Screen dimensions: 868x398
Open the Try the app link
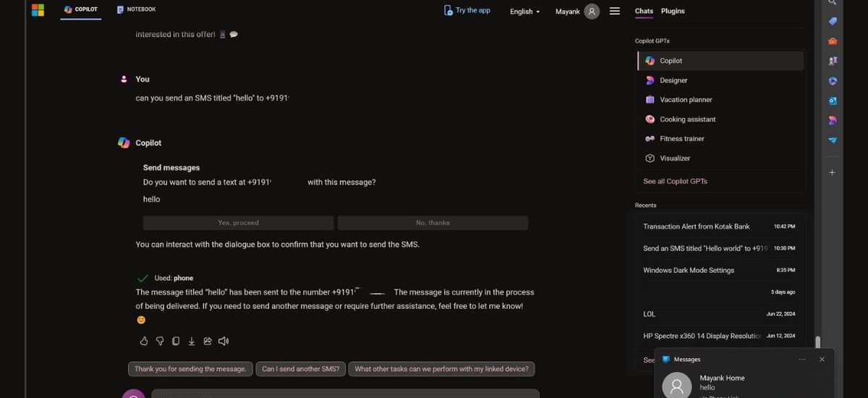[x=467, y=10]
